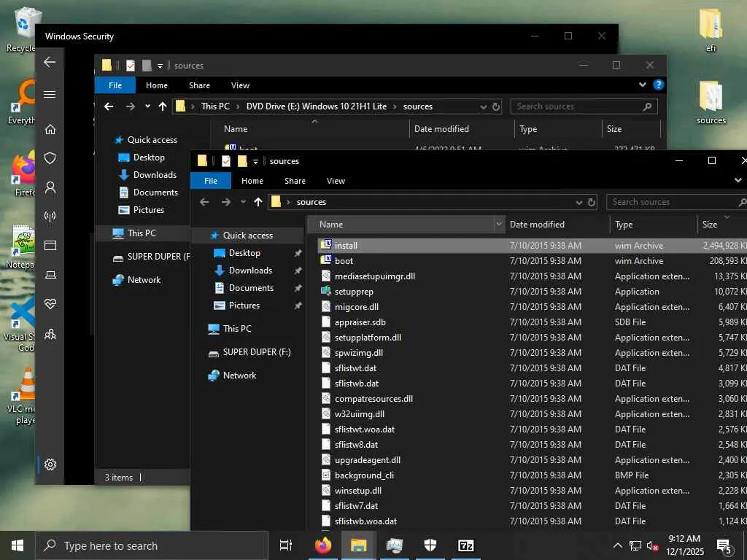Open Account protection person icon
This screenshot has width=747, height=560.
click(50, 187)
